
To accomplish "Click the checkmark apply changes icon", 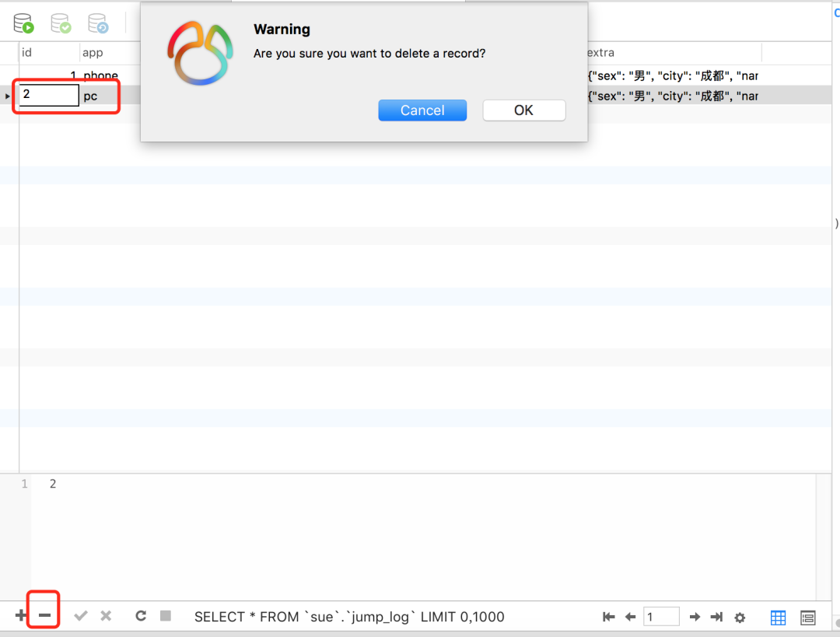I will pyautogui.click(x=80, y=616).
